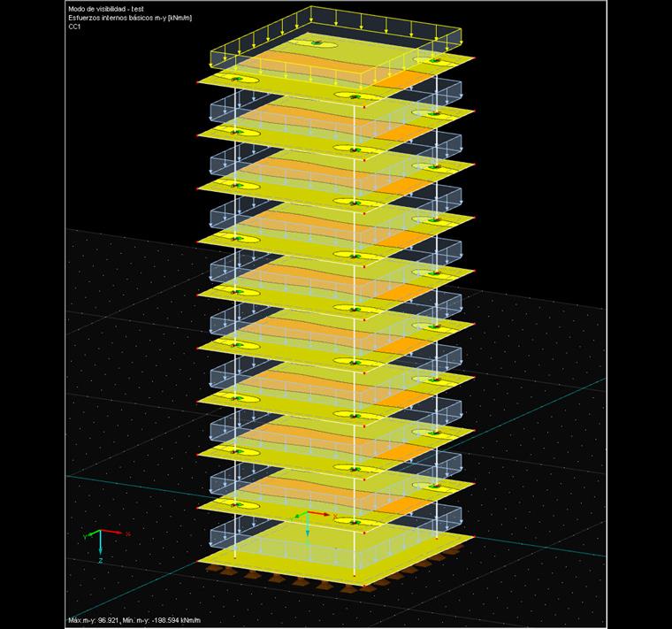
Task: Click the 'Mín m-y: -198.594 kNm/m' value
Action: 161,620
